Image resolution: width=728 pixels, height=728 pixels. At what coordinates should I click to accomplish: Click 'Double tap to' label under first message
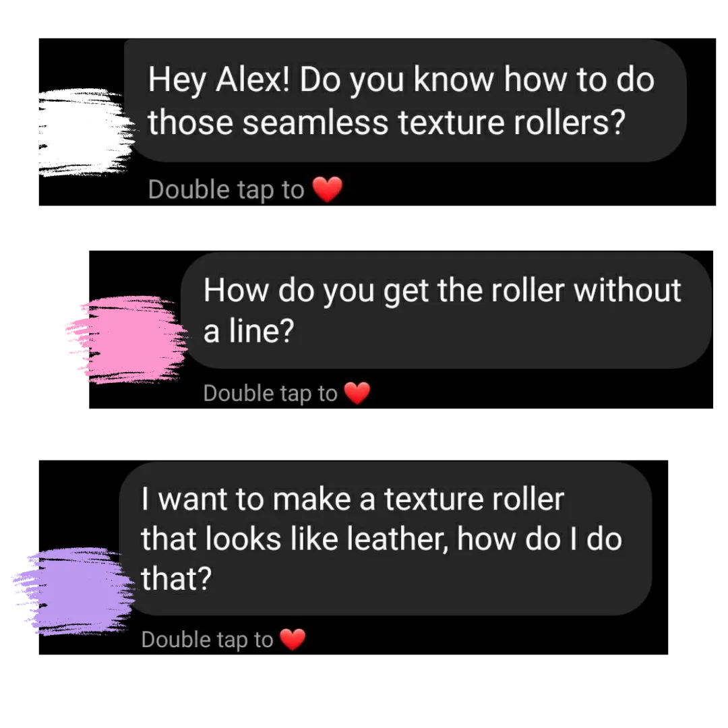[226, 190]
